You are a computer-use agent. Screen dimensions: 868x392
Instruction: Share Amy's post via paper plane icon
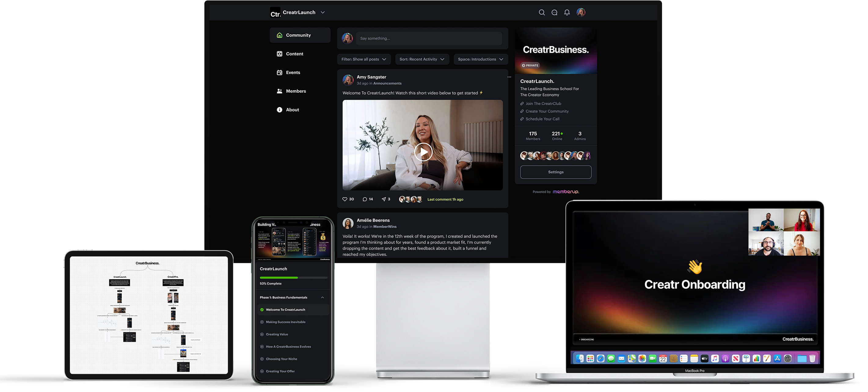tap(384, 199)
